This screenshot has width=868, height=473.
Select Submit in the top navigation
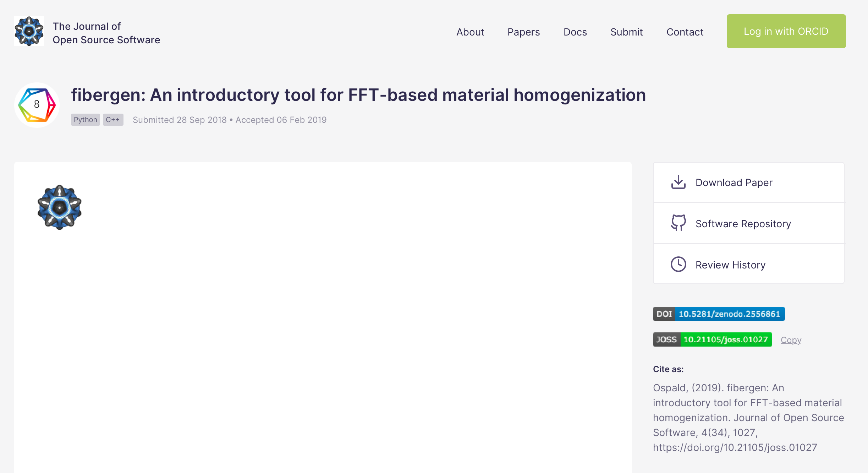pos(626,32)
